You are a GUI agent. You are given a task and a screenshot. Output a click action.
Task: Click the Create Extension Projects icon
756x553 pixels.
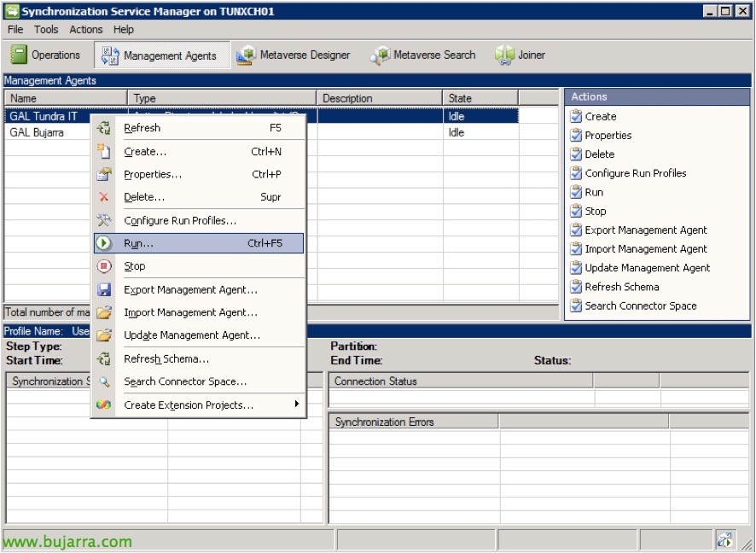(x=103, y=405)
